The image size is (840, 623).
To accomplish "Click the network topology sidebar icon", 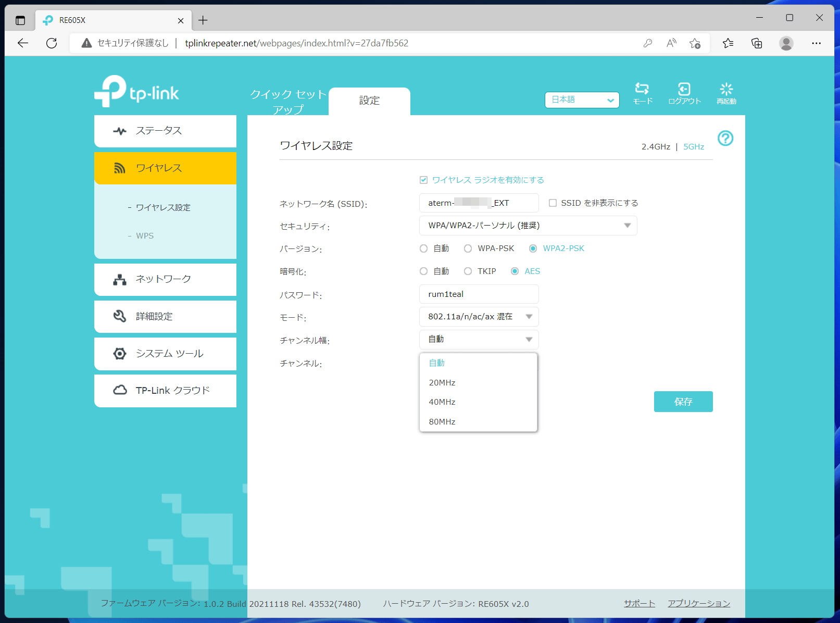I will tap(120, 279).
